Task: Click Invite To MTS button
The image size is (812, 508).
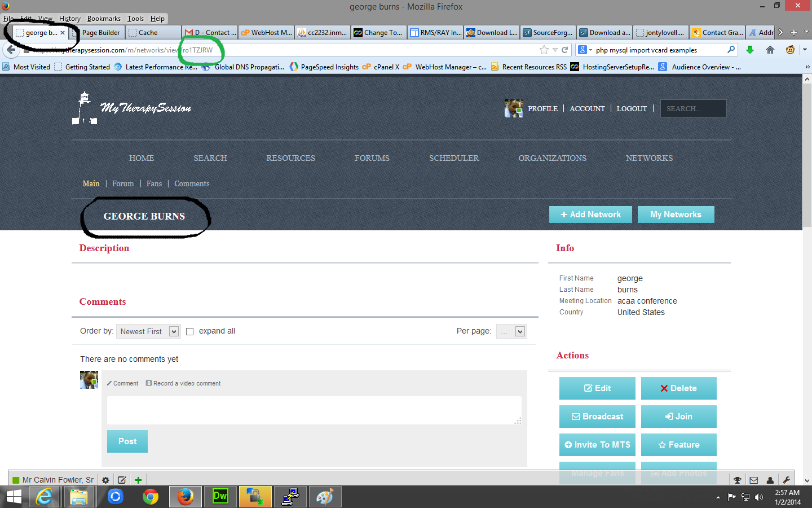Action: pos(597,445)
